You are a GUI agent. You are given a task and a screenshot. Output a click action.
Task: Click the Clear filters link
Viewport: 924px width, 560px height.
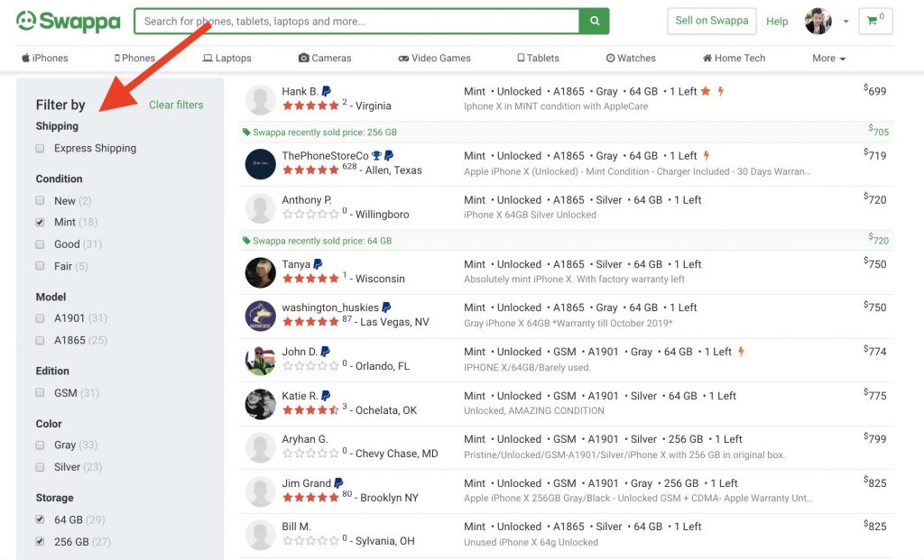(x=176, y=105)
